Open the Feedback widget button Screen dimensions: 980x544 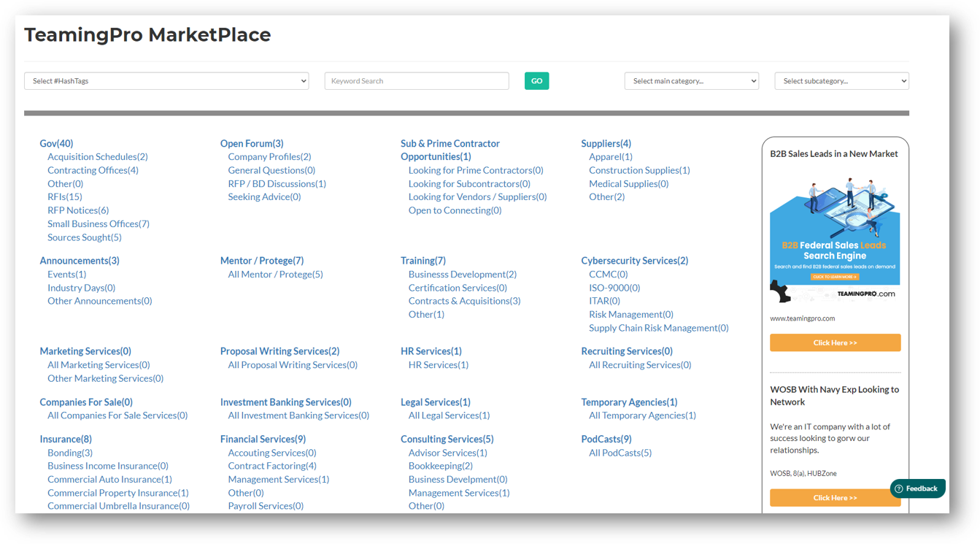click(x=917, y=489)
